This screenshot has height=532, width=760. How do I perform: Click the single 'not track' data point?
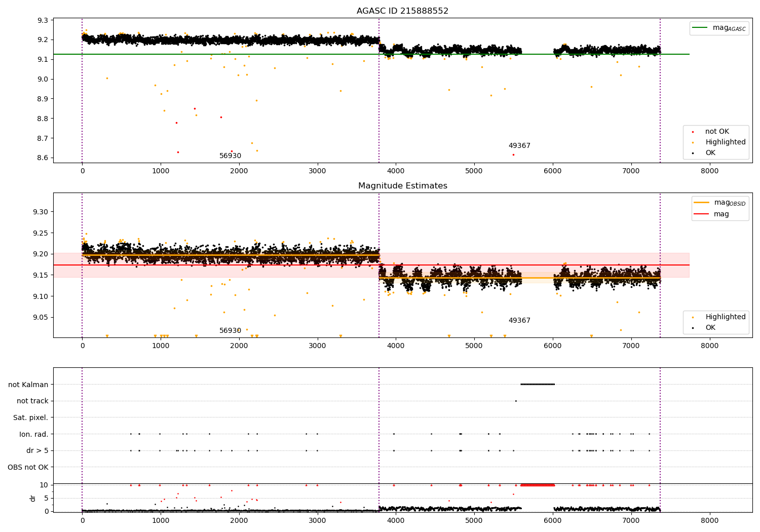516,401
